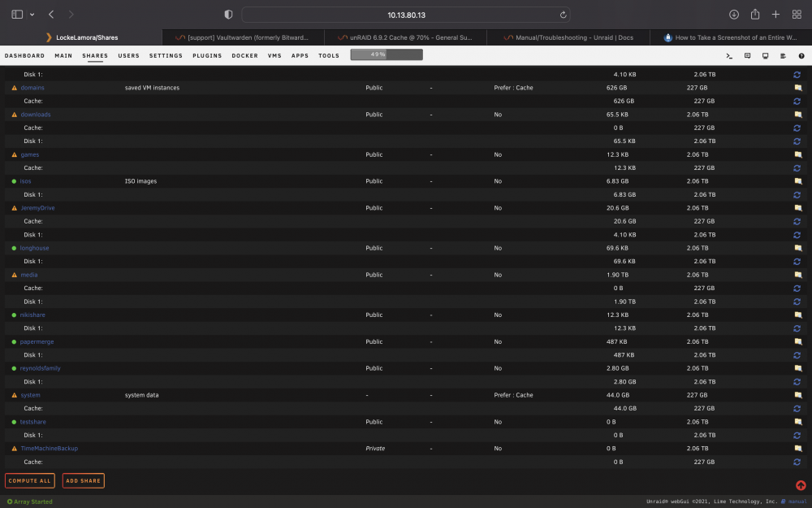The width and height of the screenshot is (812, 508).
Task: Switch to How to Take a Screenshot tab
Action: [x=731, y=37]
